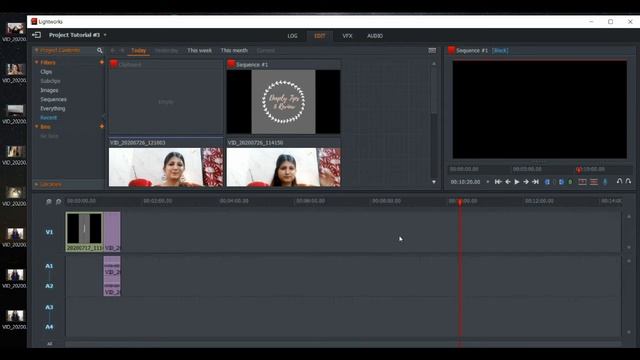
Task: Click the [Black] label in viewer title
Action: (x=500, y=51)
